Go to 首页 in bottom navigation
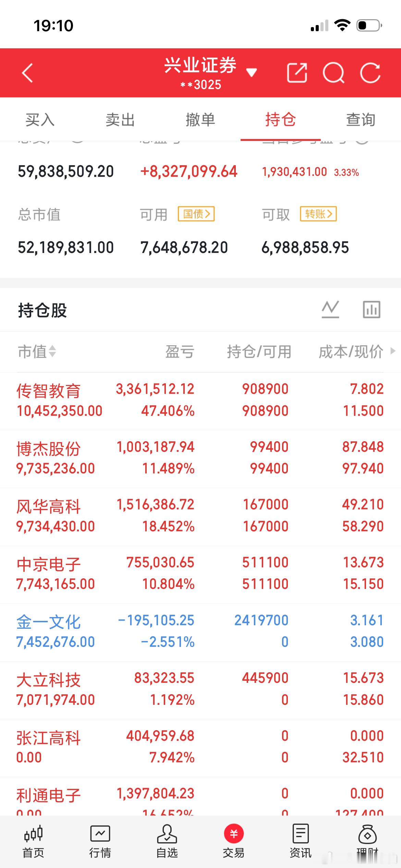The image size is (401, 868). pyautogui.click(x=33, y=841)
